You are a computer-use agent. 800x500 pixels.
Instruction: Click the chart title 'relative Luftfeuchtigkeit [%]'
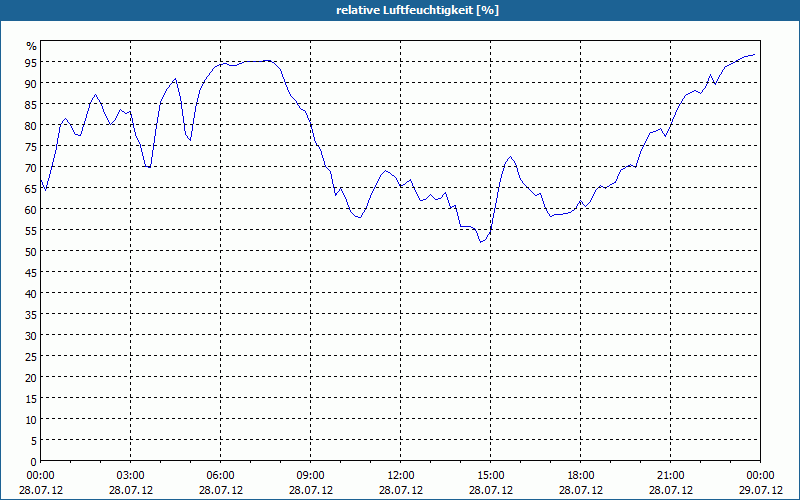[417, 10]
